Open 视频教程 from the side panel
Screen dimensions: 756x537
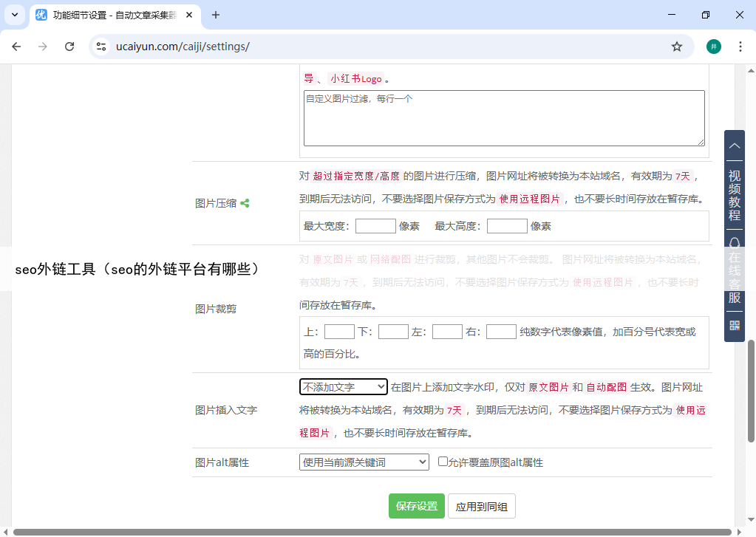click(x=735, y=196)
